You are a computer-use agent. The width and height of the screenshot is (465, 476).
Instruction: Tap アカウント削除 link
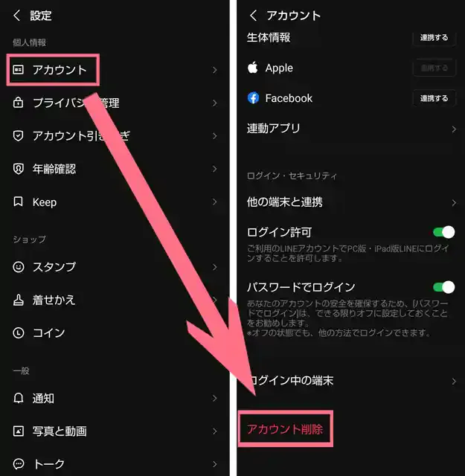point(285,429)
